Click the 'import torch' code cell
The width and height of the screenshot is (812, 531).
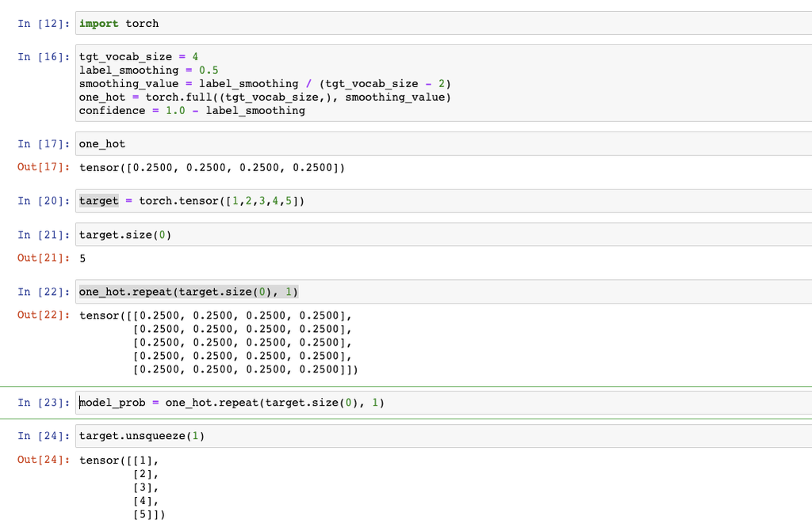point(444,23)
